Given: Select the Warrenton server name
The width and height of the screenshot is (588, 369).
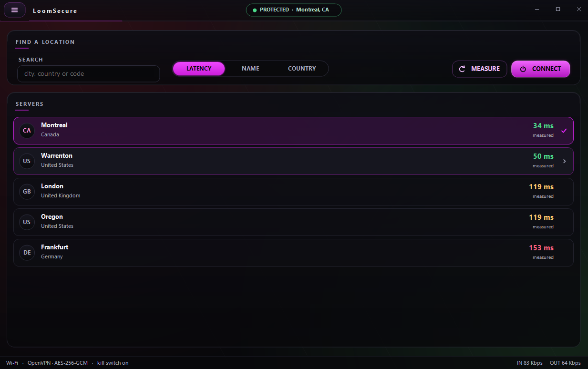Looking at the screenshot, I should tap(57, 156).
